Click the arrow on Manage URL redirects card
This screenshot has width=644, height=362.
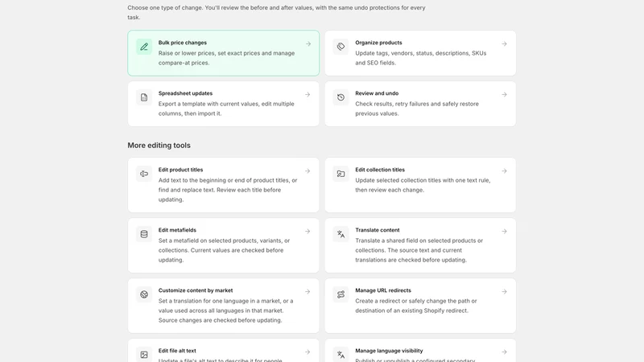[x=504, y=292]
